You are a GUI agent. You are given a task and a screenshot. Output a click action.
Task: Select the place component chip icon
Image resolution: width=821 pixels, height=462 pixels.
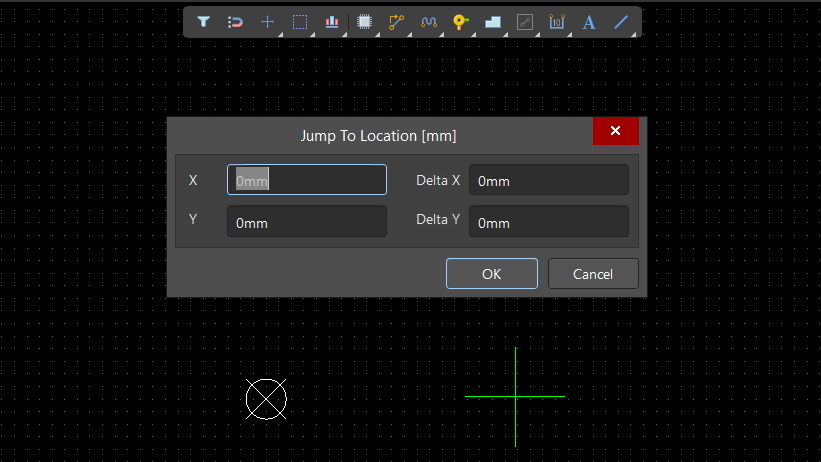[x=364, y=21]
